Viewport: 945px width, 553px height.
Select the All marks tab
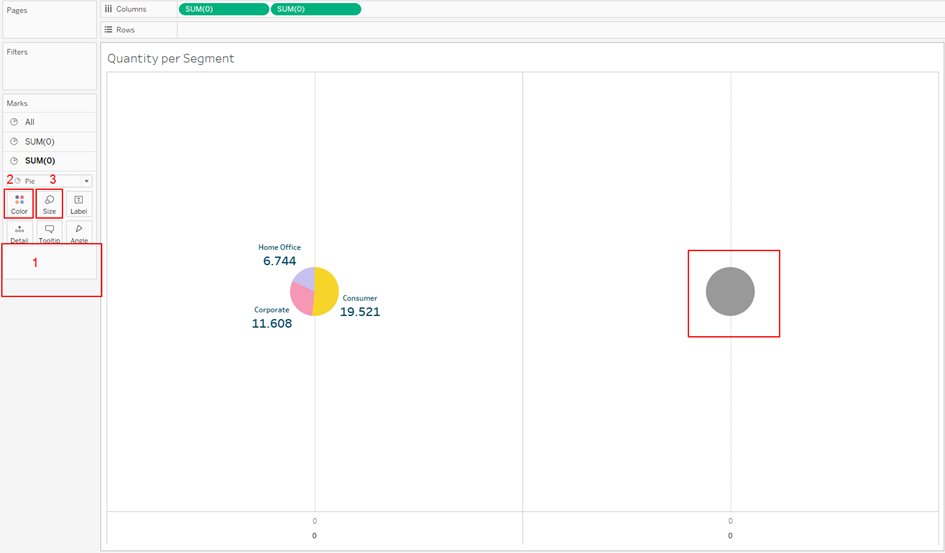click(49, 122)
